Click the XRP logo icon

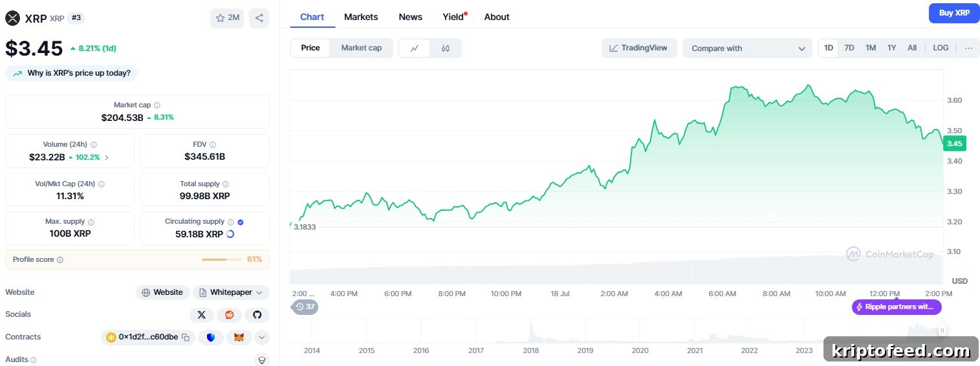[12, 18]
